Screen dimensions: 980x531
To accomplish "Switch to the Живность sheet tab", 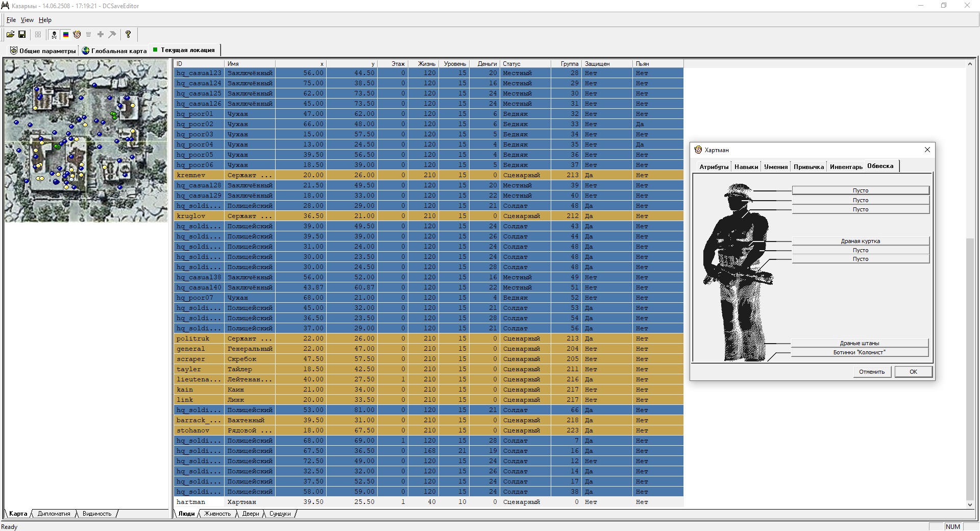I will coord(217,514).
